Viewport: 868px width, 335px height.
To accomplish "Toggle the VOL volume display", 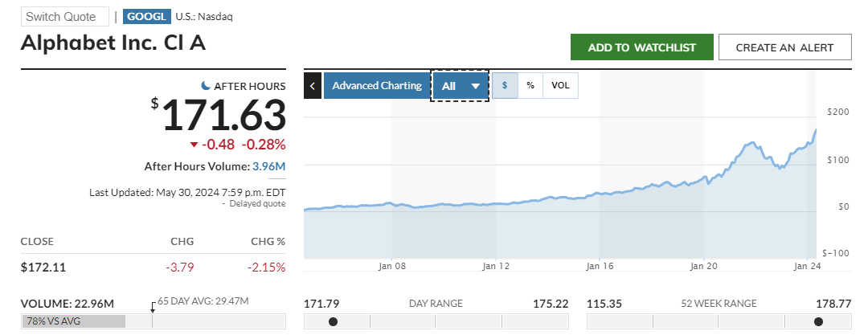I will click(x=560, y=85).
